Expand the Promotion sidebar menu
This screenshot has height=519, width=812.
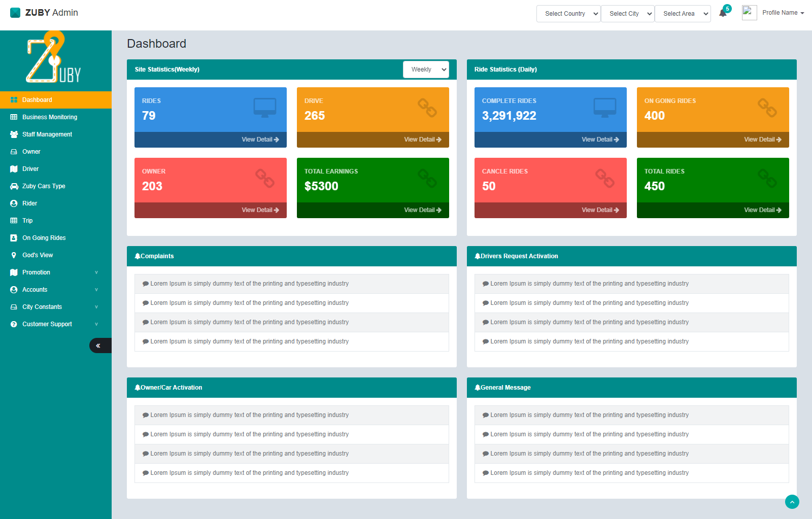(55, 272)
